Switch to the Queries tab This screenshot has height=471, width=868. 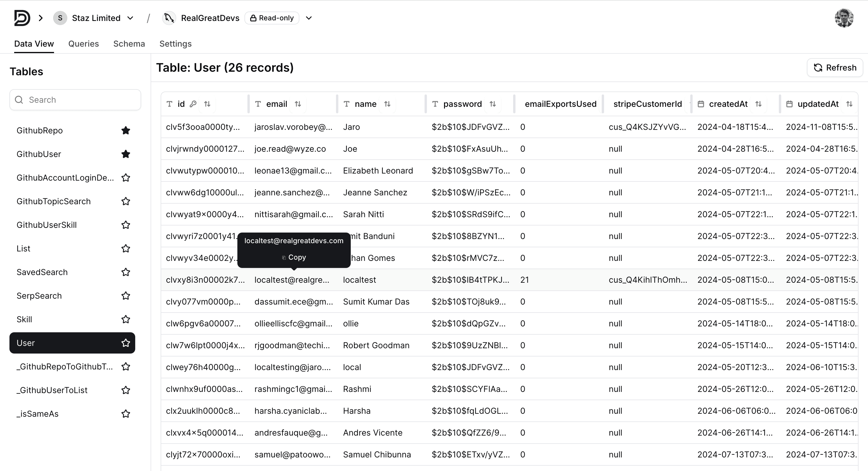pyautogui.click(x=84, y=44)
